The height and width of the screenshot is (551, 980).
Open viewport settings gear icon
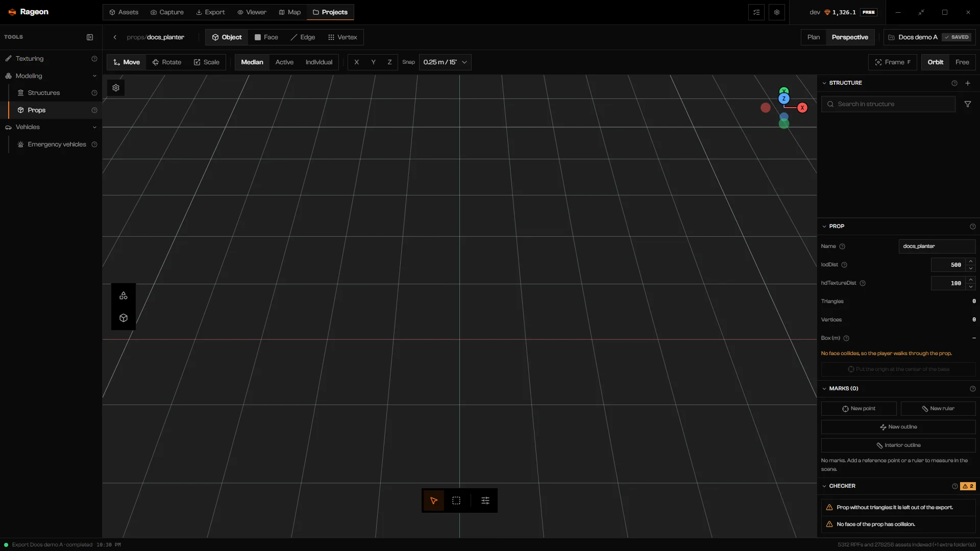[x=116, y=88]
